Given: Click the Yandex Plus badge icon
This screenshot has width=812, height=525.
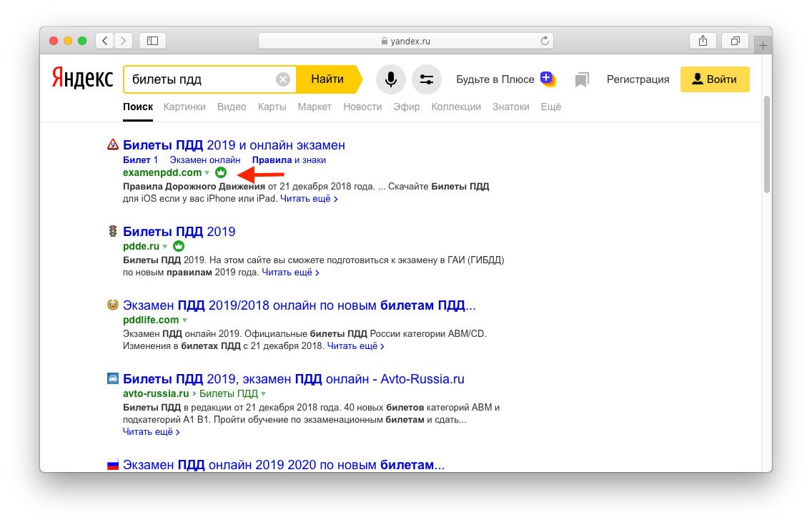Looking at the screenshot, I should (548, 78).
